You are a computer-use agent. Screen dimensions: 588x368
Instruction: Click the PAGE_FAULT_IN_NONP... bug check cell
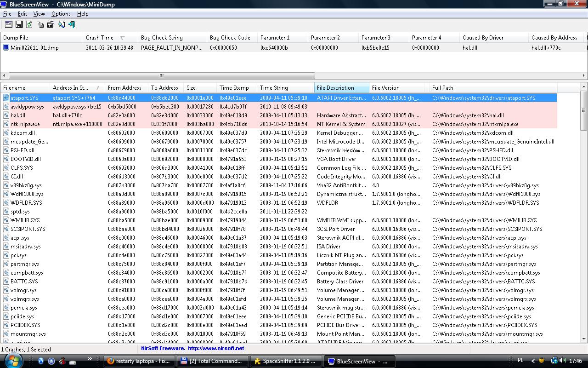[x=172, y=47]
